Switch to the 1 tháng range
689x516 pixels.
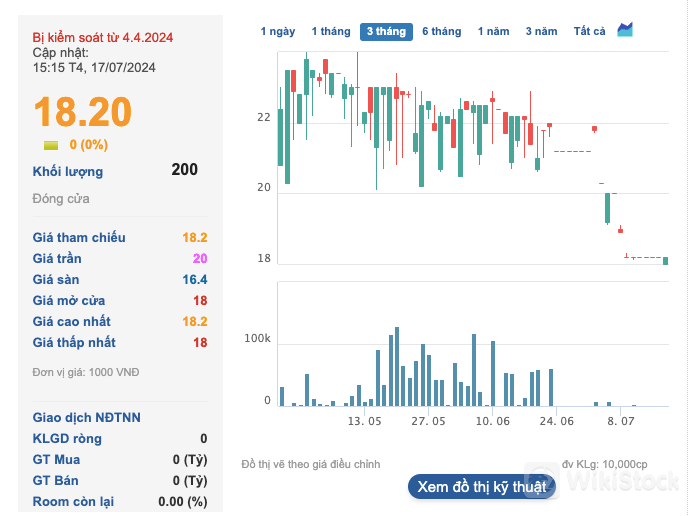click(330, 32)
